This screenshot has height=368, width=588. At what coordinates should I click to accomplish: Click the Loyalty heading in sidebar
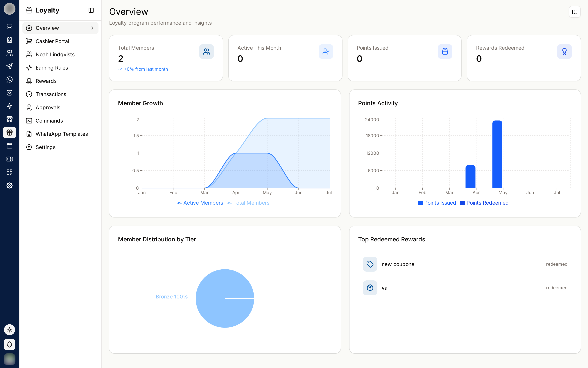(x=47, y=10)
